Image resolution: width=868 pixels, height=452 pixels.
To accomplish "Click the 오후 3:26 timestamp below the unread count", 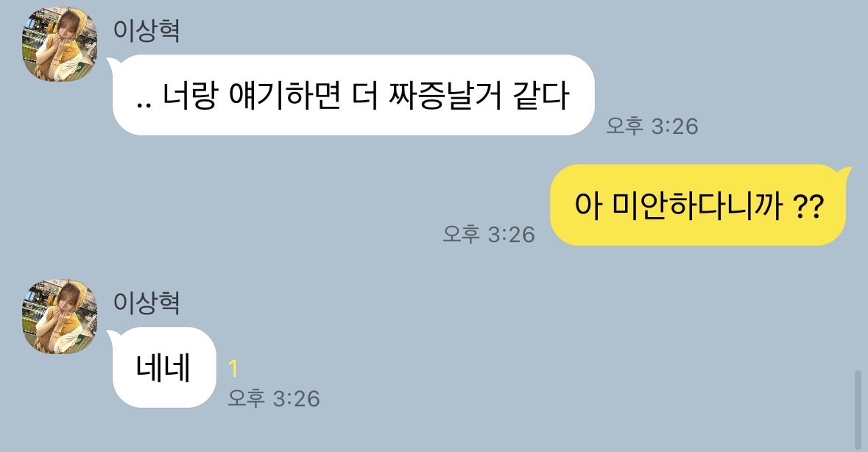I will coord(274,398).
